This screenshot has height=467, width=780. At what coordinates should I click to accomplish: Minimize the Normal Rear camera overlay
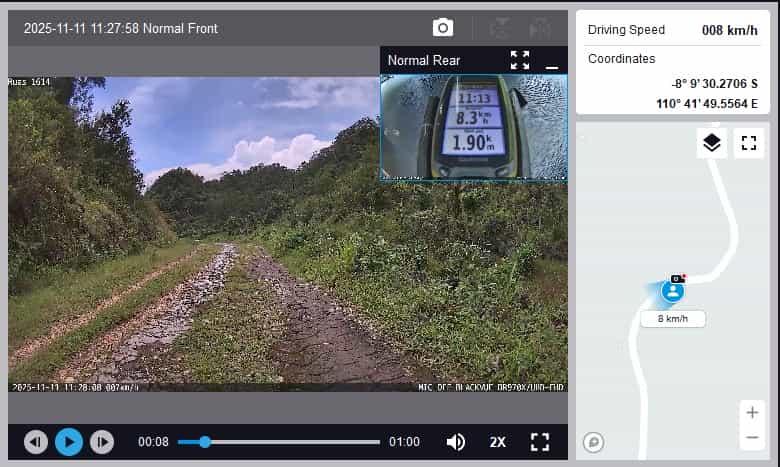coord(552,61)
